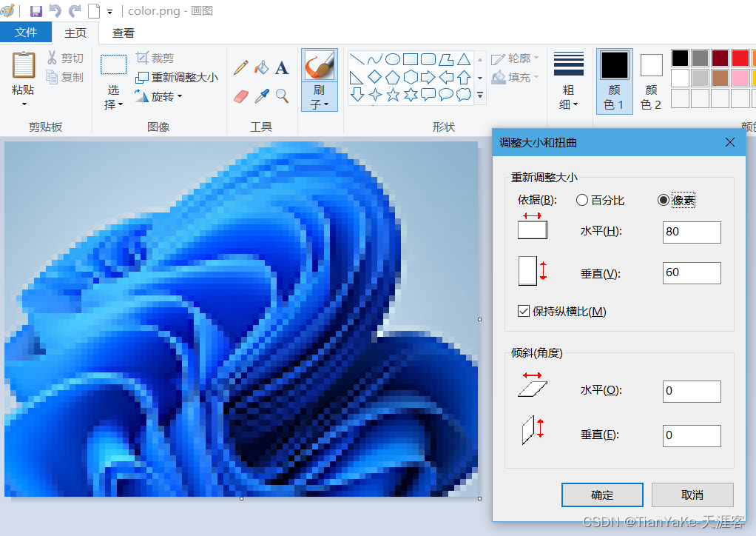
Task: Select the Color picker eyedropper tool
Action: coord(261,96)
